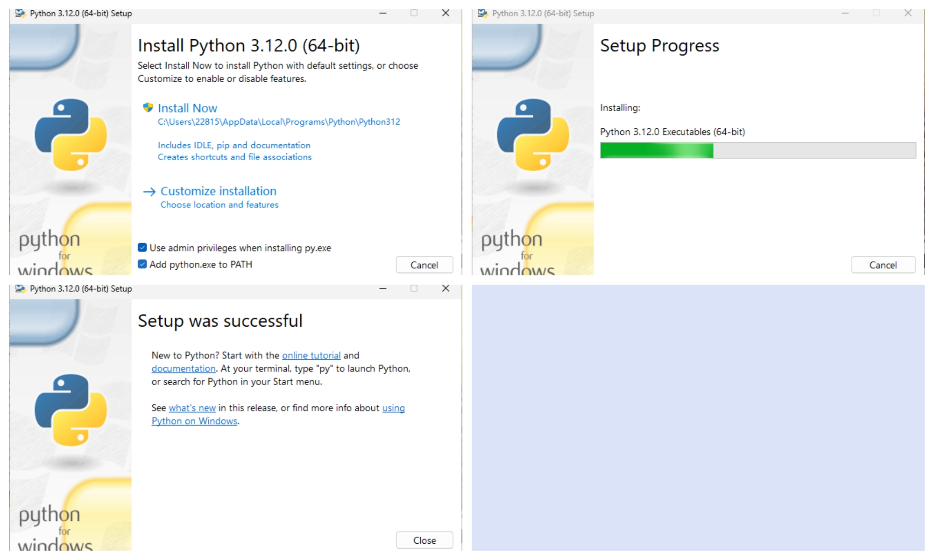Viewport: 934px width, 560px height.
Task: Click title bar Python icon in Install window
Action: 20,13
